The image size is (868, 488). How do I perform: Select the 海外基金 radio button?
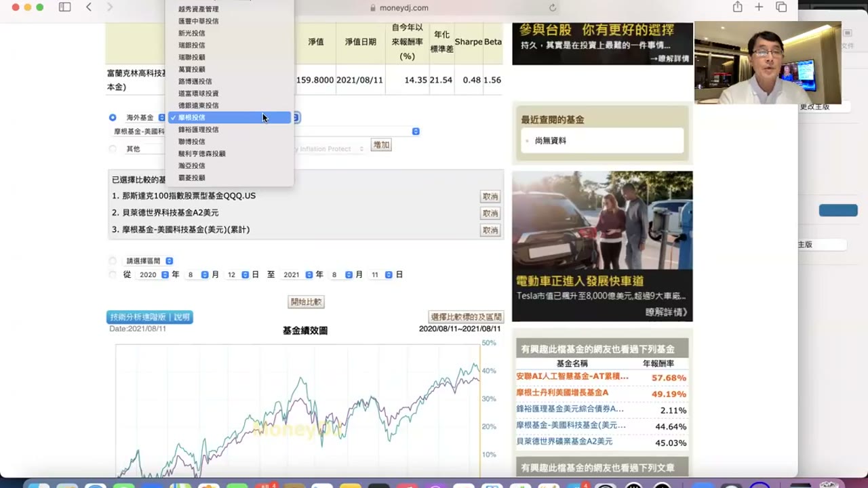(x=113, y=117)
